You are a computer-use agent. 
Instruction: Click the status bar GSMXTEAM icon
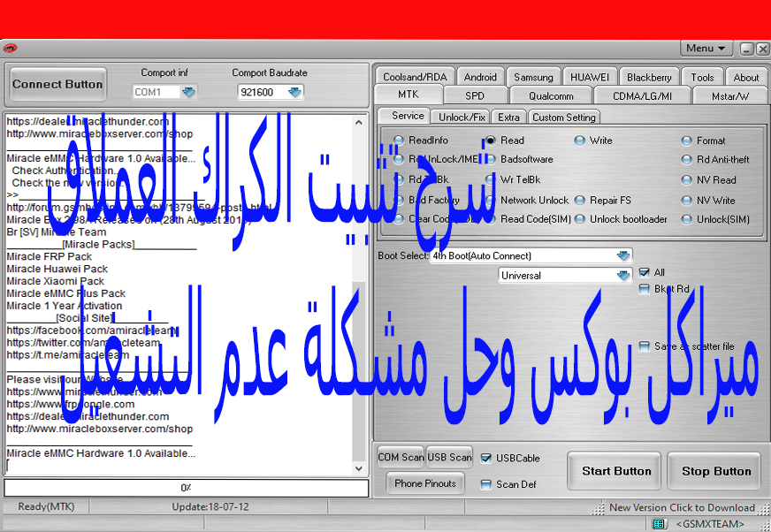tap(659, 524)
